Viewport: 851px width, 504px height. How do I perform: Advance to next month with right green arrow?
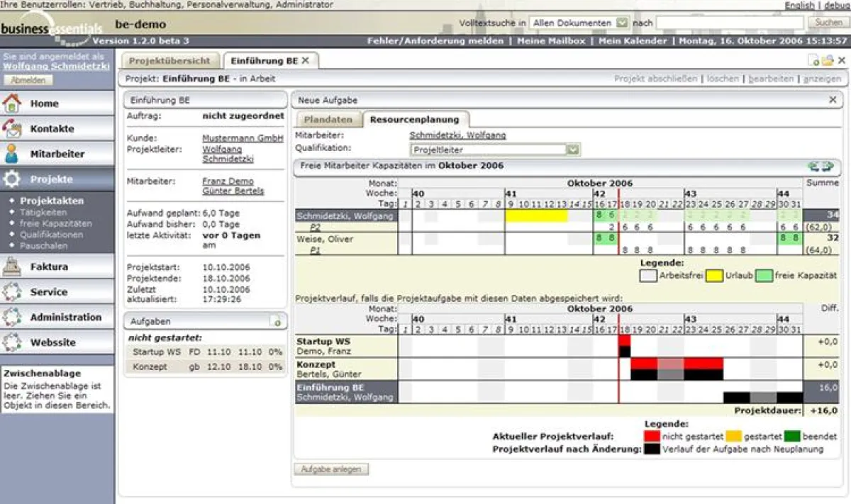(x=827, y=166)
